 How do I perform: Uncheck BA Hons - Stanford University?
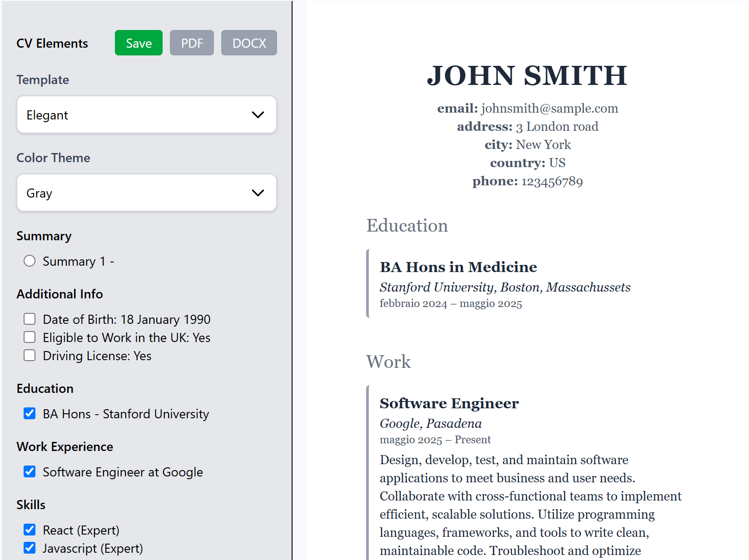(30, 413)
